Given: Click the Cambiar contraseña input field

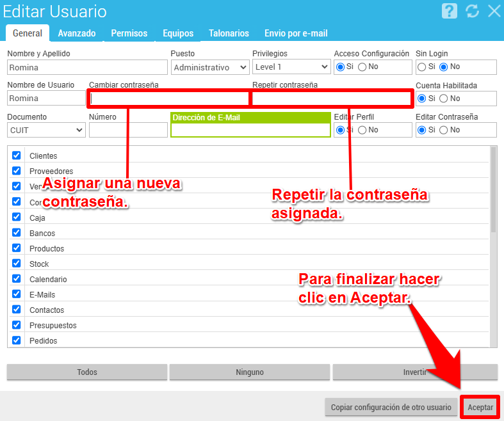Looking at the screenshot, I should pyautogui.click(x=169, y=99).
